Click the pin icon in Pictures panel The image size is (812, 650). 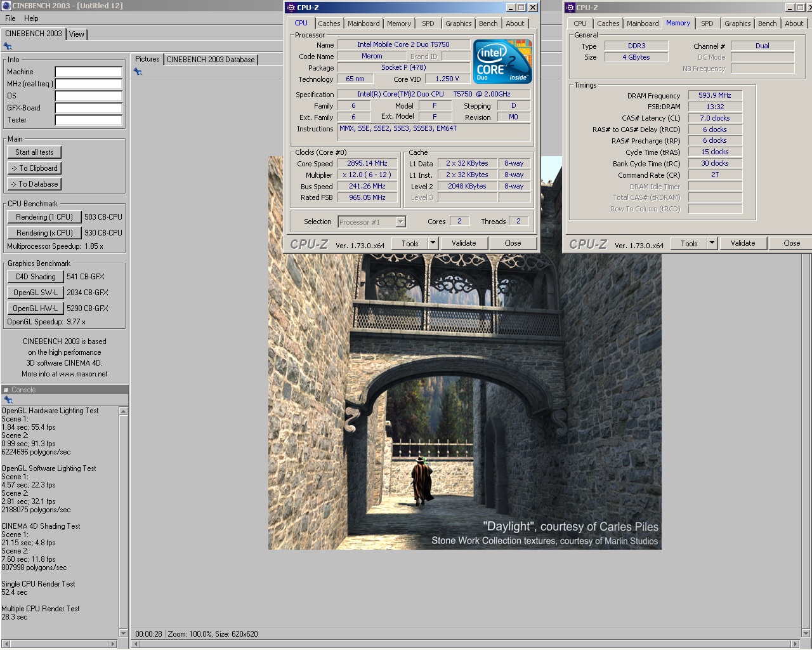point(138,72)
